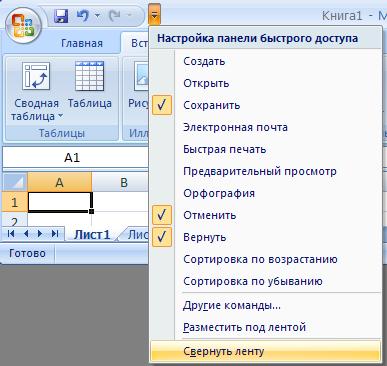This screenshot has height=366, width=387.
Task: Click the Redo arrow icon
Action: click(115, 15)
